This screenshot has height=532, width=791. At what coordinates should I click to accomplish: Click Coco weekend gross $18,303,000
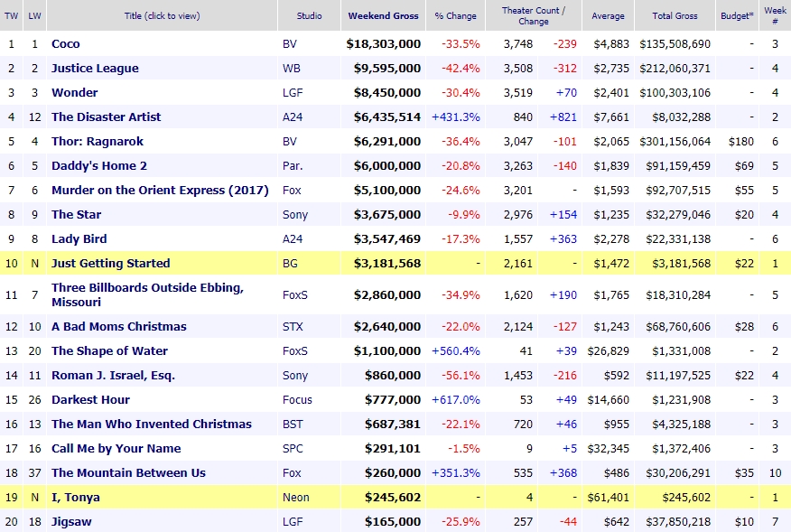384,44
